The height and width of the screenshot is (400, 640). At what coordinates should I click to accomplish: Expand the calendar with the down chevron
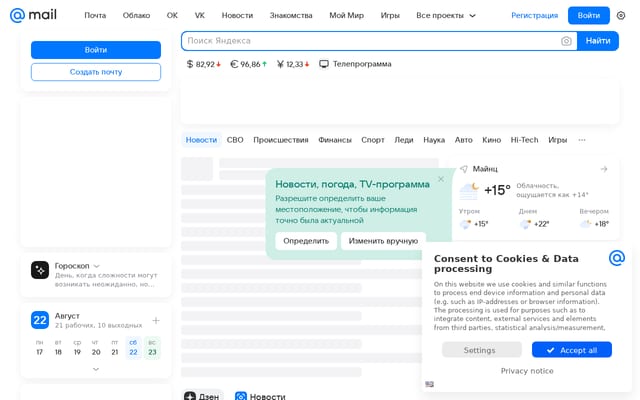tap(96, 369)
